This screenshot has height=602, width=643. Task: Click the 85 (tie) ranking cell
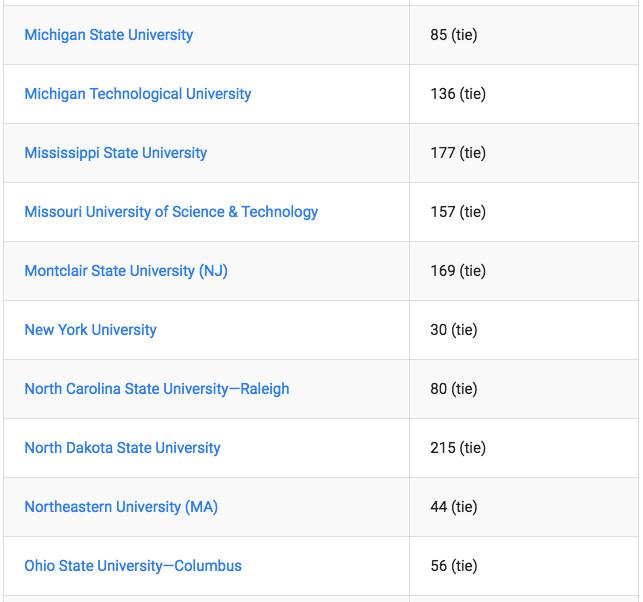(453, 35)
